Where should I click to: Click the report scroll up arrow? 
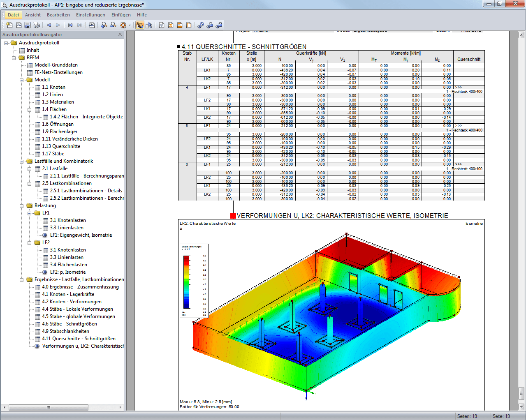[x=521, y=35]
